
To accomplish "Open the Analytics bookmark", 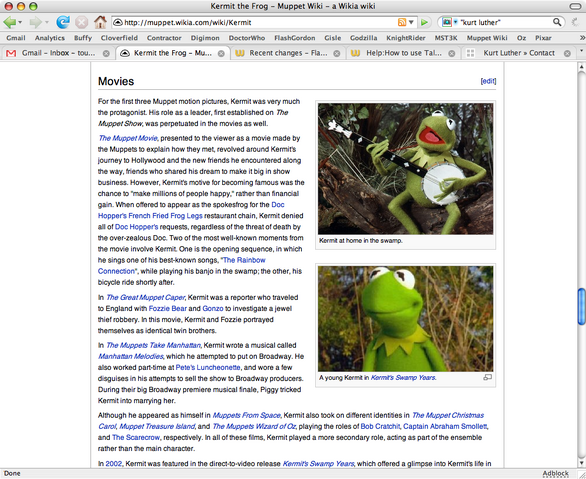I will (x=50, y=38).
